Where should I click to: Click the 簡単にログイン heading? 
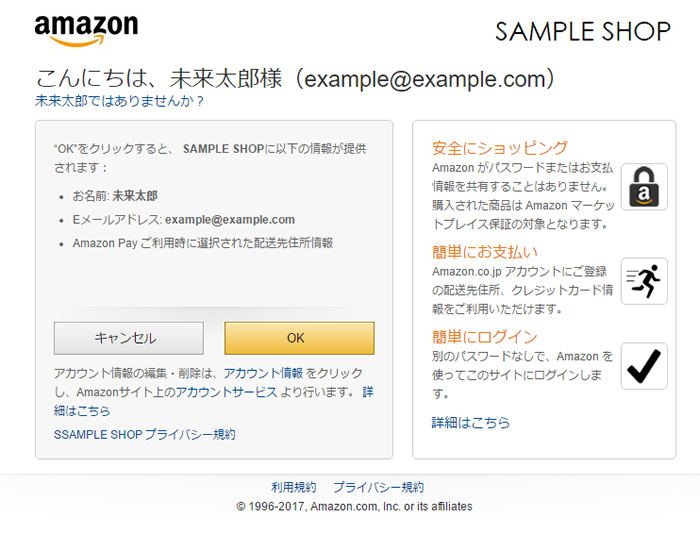point(485,337)
